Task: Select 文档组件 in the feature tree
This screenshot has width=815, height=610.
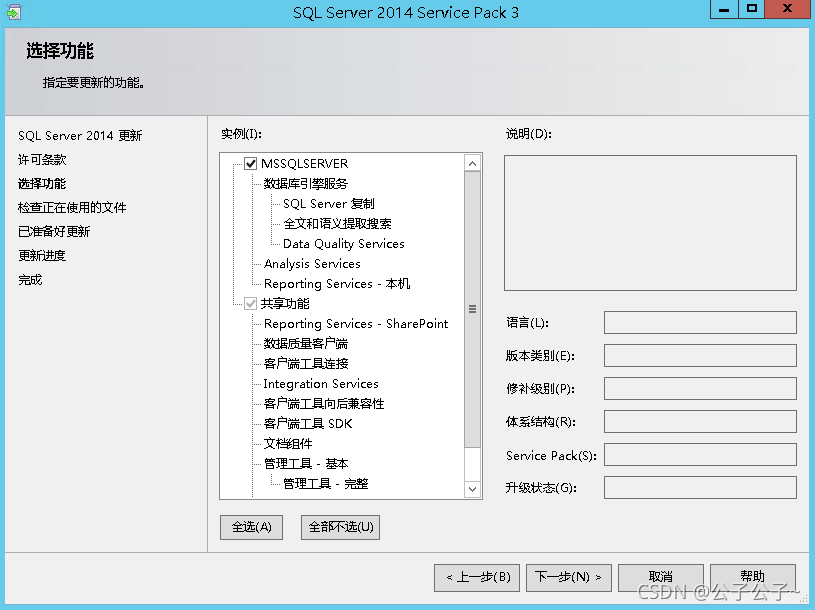Action: [x=287, y=444]
